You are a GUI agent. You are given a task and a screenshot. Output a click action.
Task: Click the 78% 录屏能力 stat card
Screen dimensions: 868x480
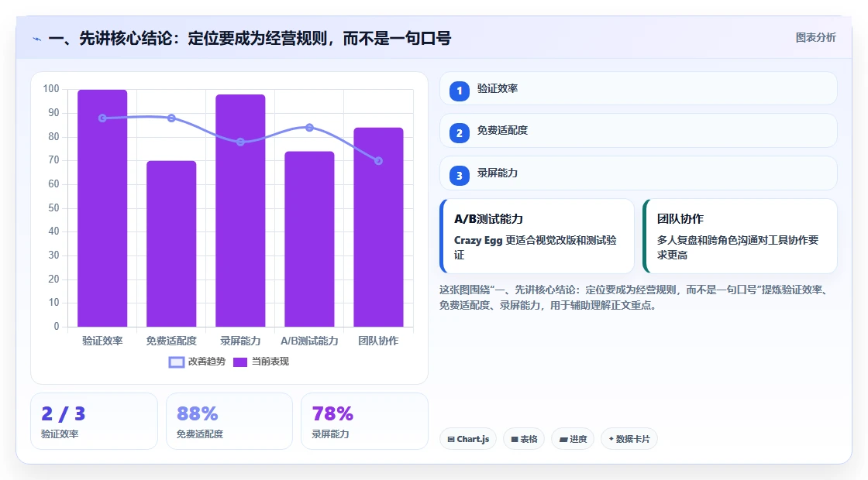pos(365,421)
